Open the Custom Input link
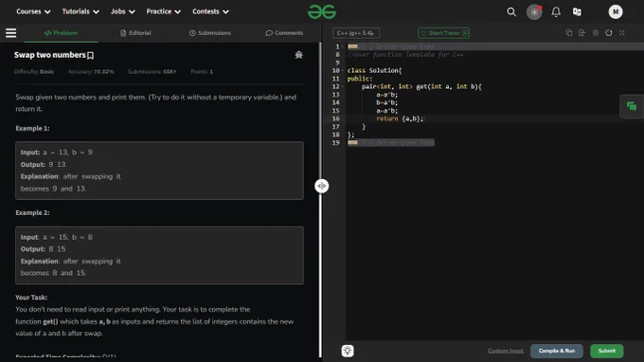Screen dimensions: 644x362 (x=506, y=351)
